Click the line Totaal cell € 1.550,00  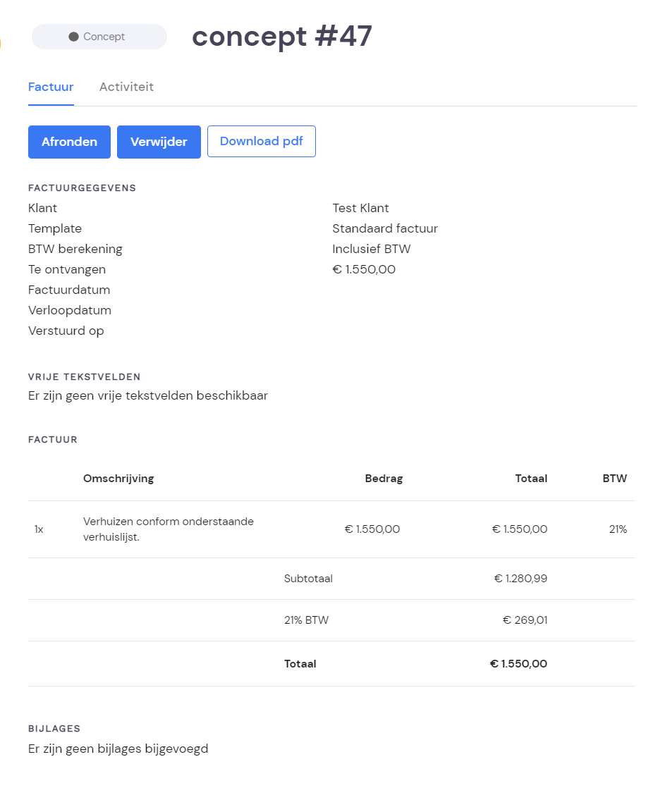pos(520,529)
